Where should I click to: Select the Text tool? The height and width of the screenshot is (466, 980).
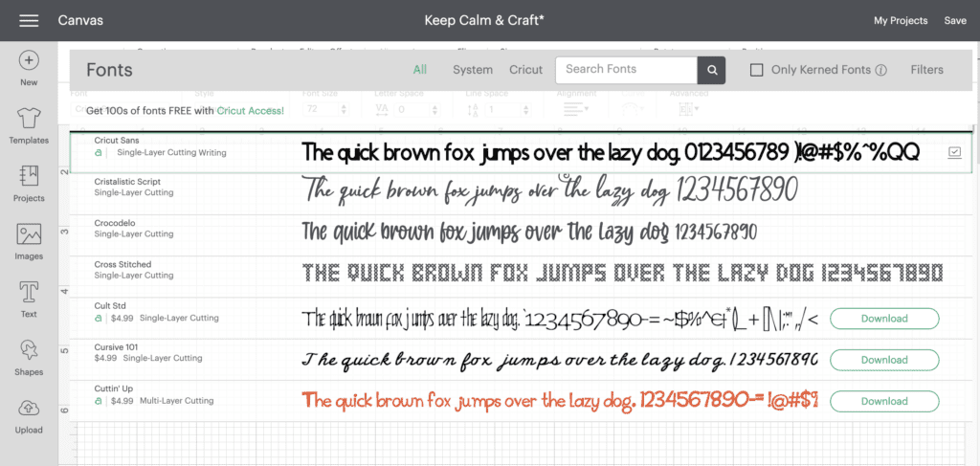(29, 293)
